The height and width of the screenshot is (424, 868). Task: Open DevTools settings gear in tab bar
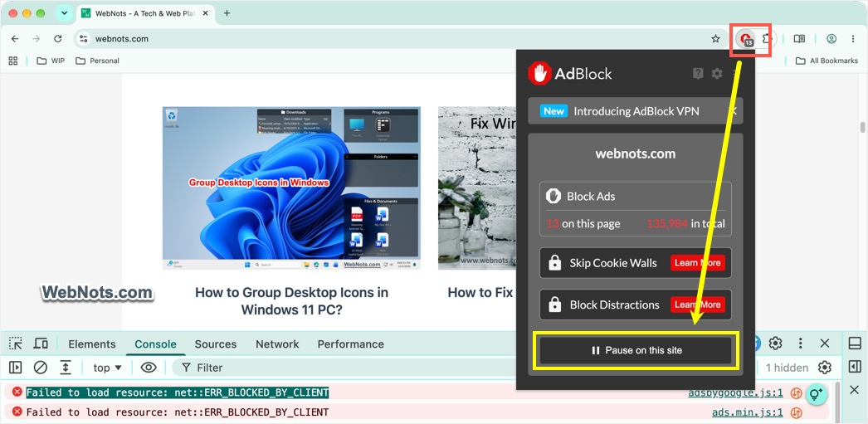pos(776,344)
